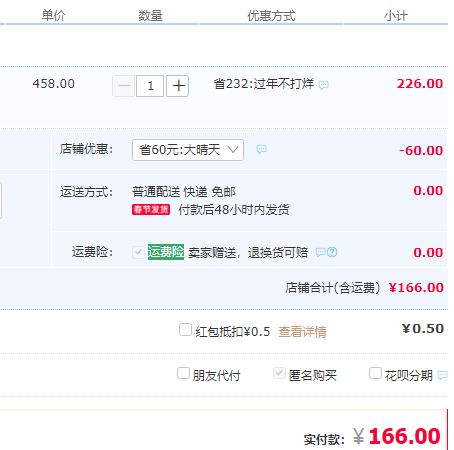Click the 小计 column header

(396, 16)
